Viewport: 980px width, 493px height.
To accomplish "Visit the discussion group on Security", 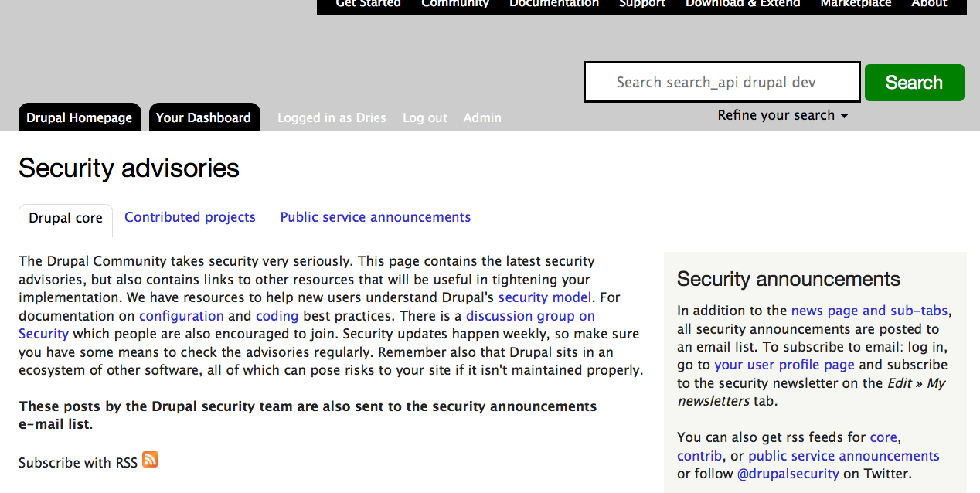I will pos(530,315).
